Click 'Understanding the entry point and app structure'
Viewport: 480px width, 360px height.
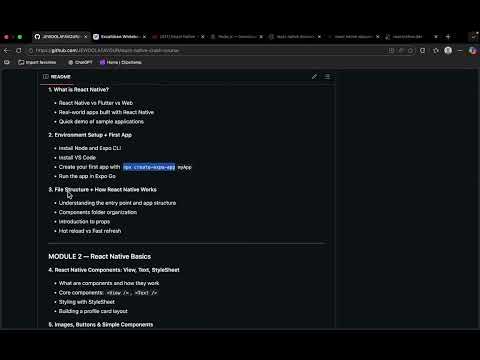pos(117,203)
